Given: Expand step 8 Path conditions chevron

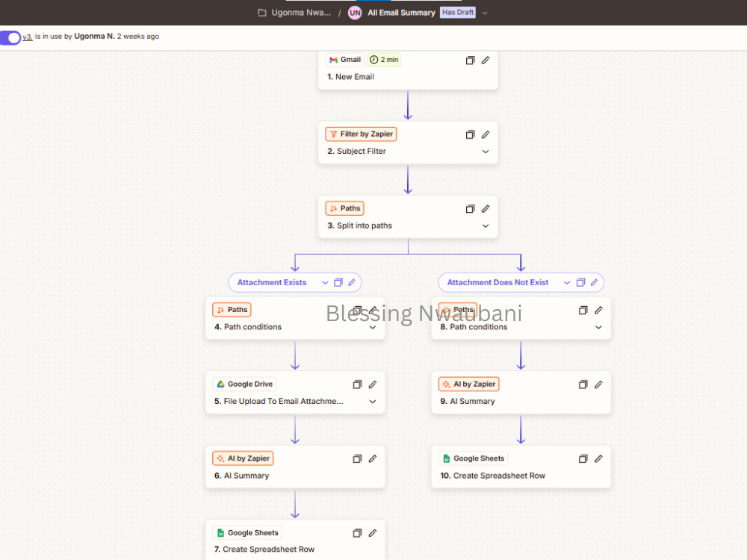Looking at the screenshot, I should point(598,327).
